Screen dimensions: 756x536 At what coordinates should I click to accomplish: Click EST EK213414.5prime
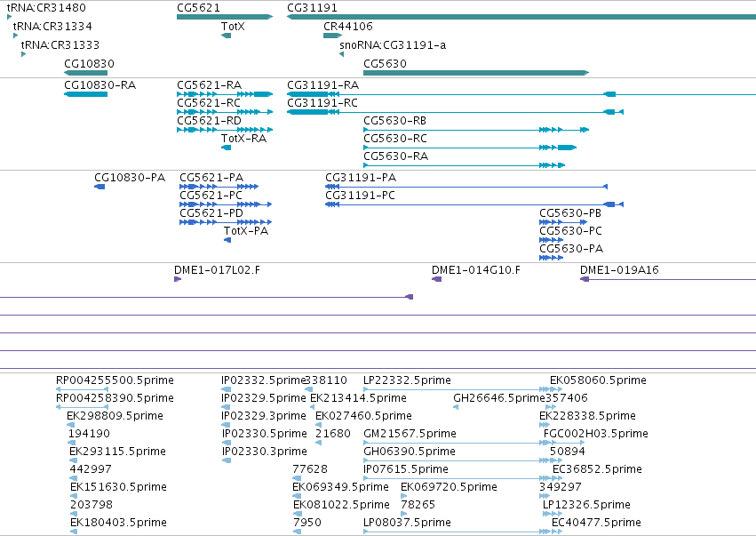[x=312, y=407]
